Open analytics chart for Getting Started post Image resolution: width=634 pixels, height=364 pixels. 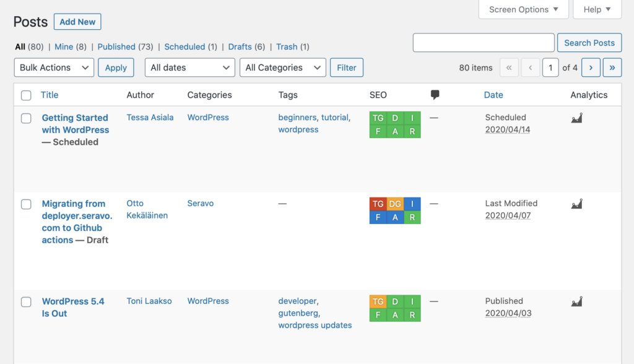(x=576, y=118)
